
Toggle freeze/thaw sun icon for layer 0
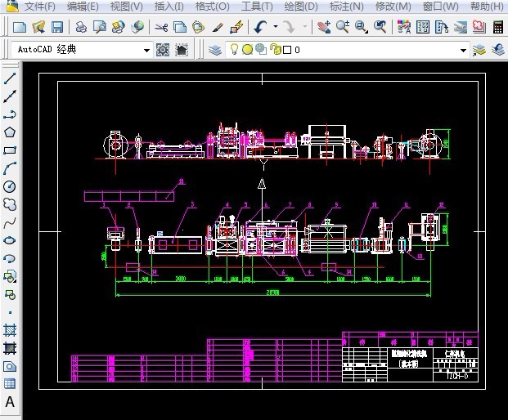click(247, 50)
